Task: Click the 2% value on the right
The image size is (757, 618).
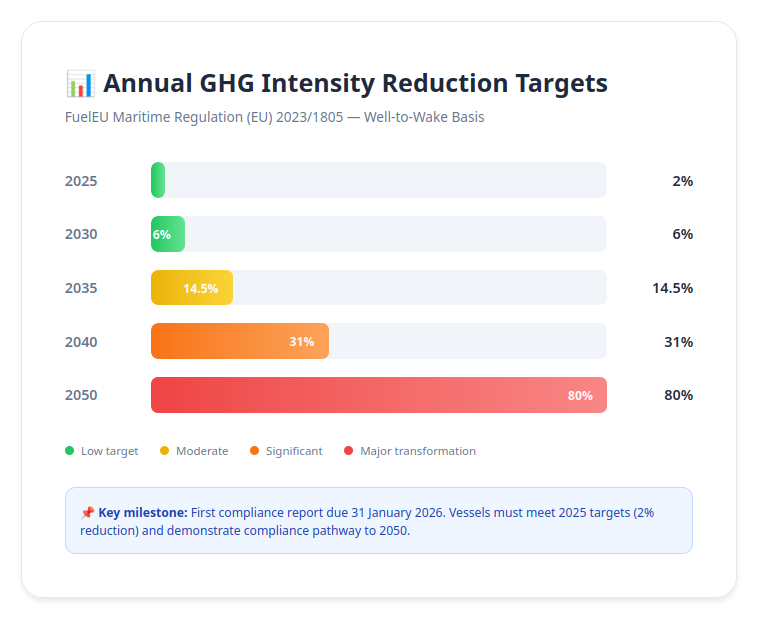Action: click(682, 181)
